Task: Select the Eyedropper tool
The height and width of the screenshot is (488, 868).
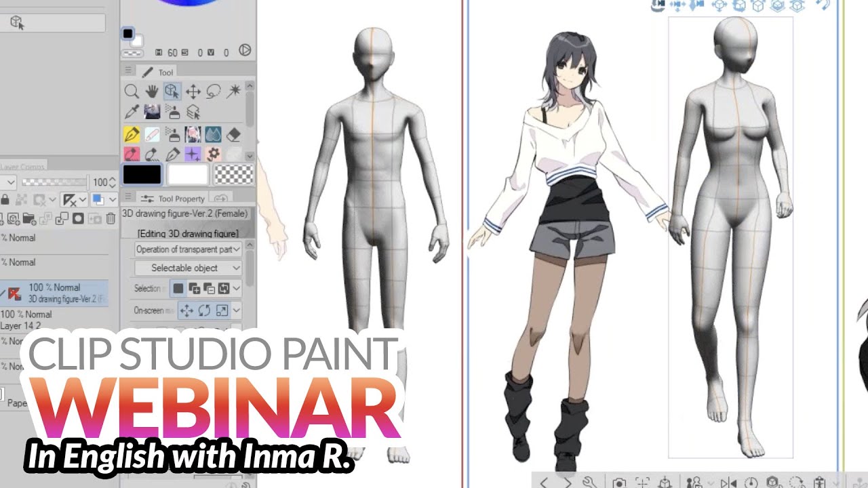Action: point(132,112)
